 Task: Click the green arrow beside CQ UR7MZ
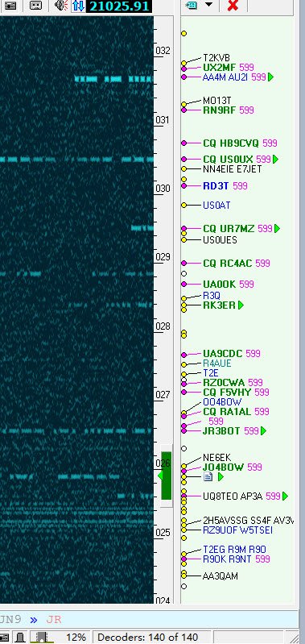277,228
